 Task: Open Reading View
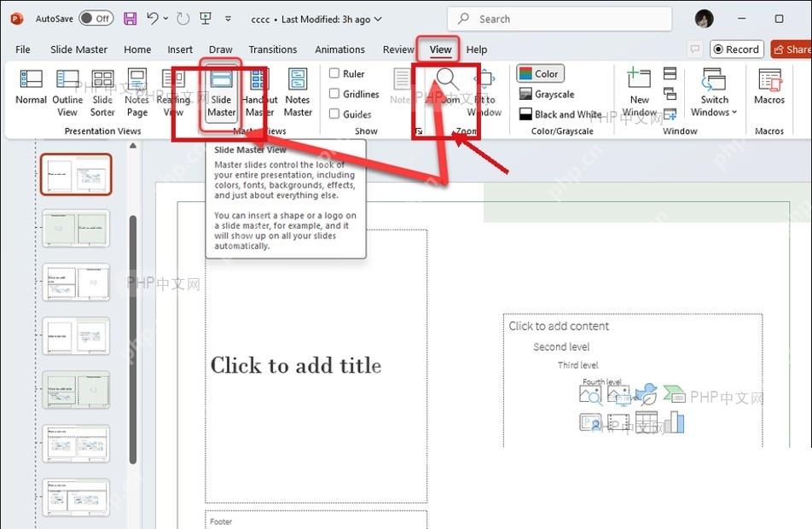click(173, 93)
